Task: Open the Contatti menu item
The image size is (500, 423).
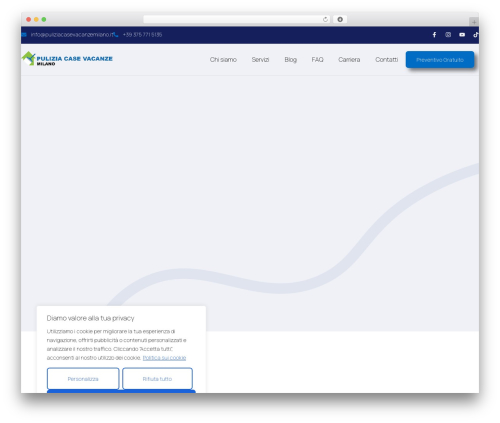Action: click(x=387, y=60)
